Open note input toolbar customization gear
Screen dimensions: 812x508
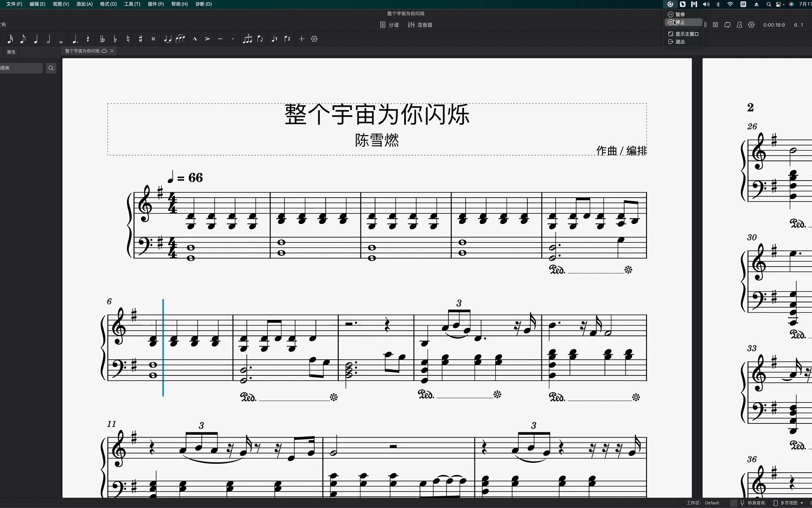[x=314, y=39]
